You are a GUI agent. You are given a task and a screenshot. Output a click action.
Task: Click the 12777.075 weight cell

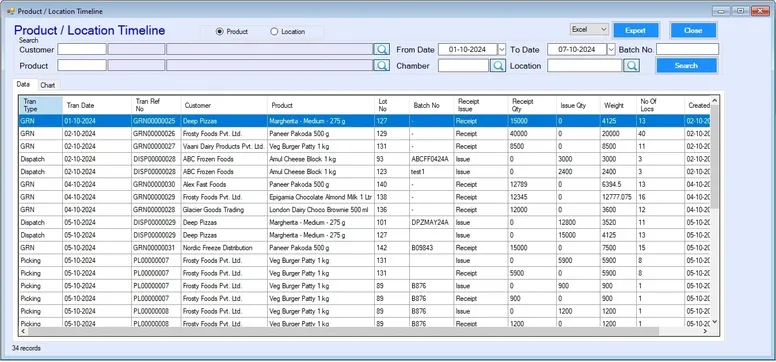618,197
